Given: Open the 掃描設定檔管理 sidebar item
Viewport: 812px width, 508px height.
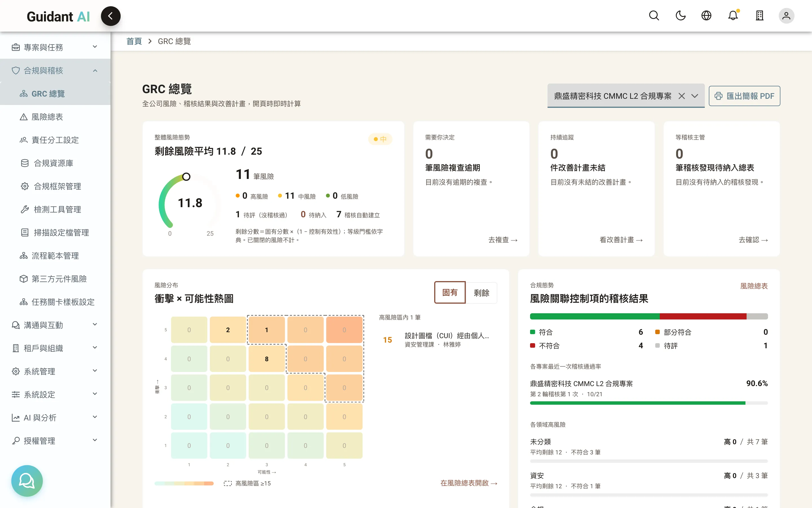Looking at the screenshot, I should tap(55, 233).
